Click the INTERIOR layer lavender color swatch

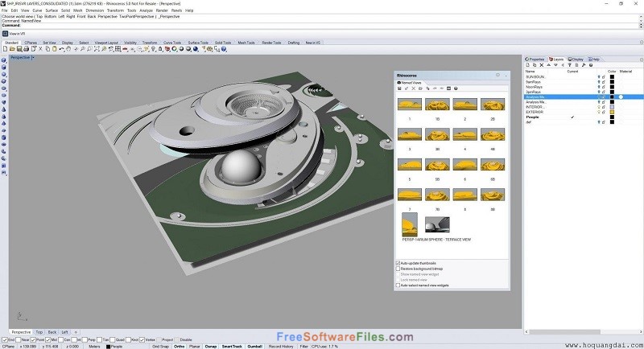[x=612, y=107]
